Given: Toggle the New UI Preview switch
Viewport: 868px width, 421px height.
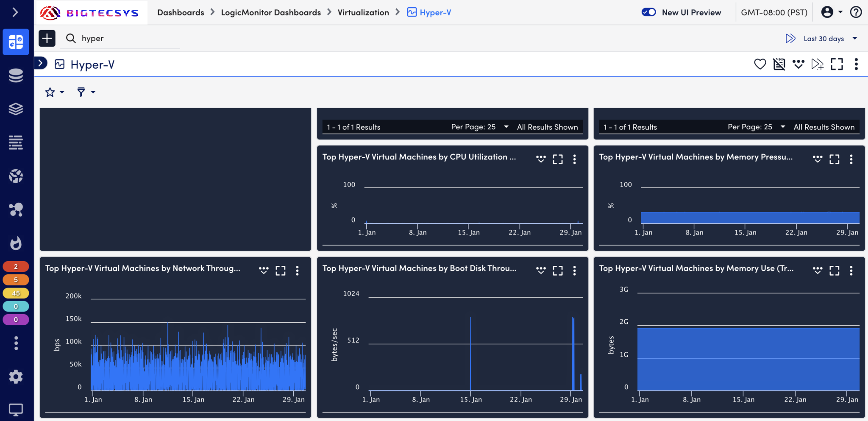Looking at the screenshot, I should pos(648,12).
